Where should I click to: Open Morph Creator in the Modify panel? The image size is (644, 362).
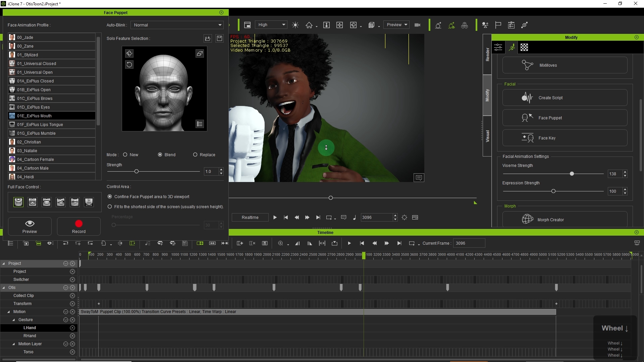click(565, 220)
